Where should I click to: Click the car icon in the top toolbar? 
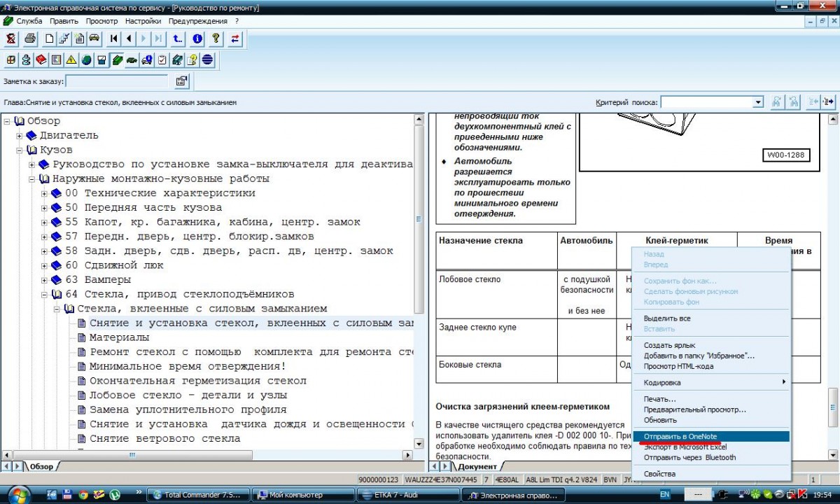tap(94, 38)
